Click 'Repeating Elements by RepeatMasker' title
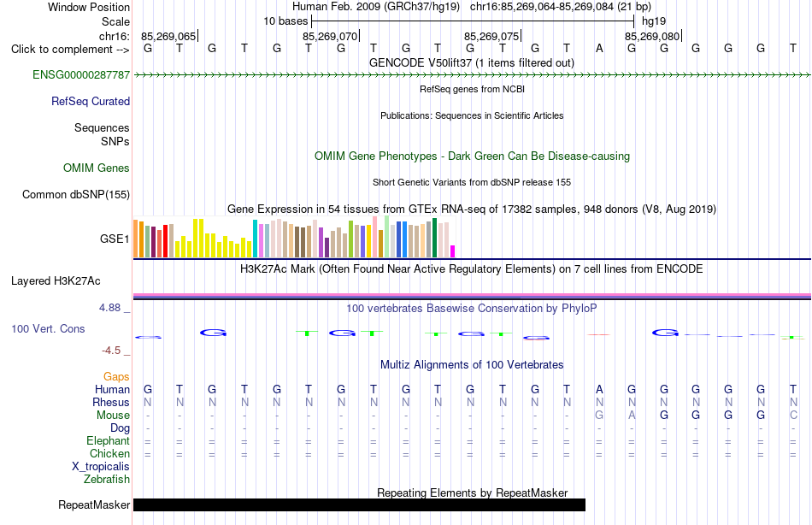Screen dimensions: 812x525 (472, 493)
